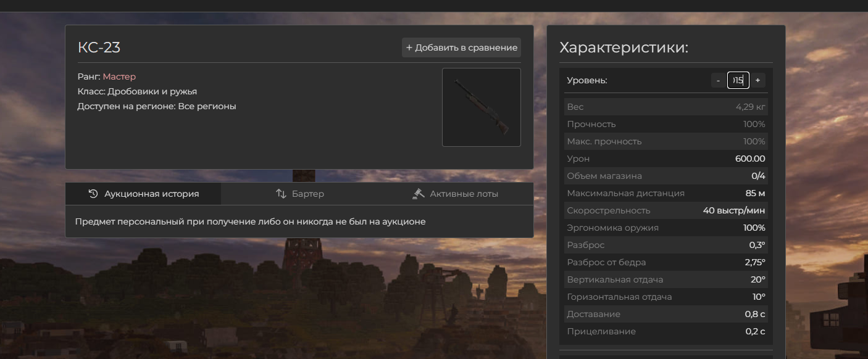Image resolution: width=868 pixels, height=359 pixels.
Task: Open the Бартер tab
Action: 307,194
